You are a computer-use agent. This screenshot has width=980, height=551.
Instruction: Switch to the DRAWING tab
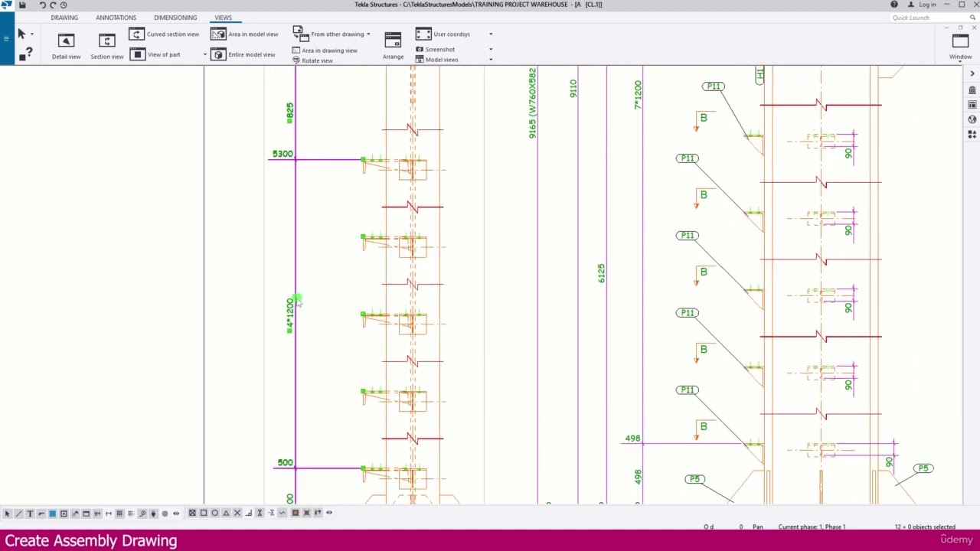click(x=64, y=18)
